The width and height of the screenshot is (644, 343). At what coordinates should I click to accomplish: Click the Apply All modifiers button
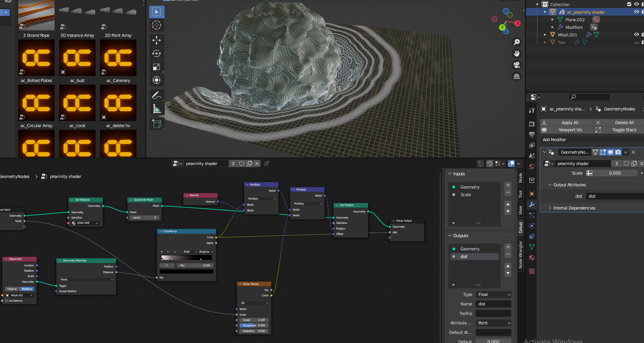567,123
